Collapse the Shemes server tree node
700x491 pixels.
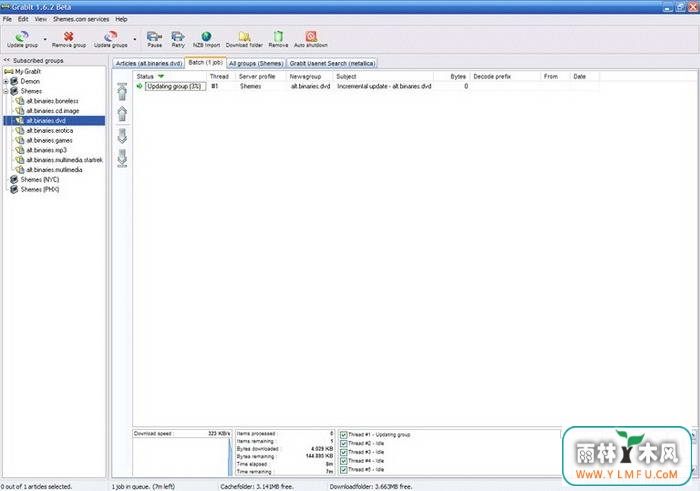point(6,92)
